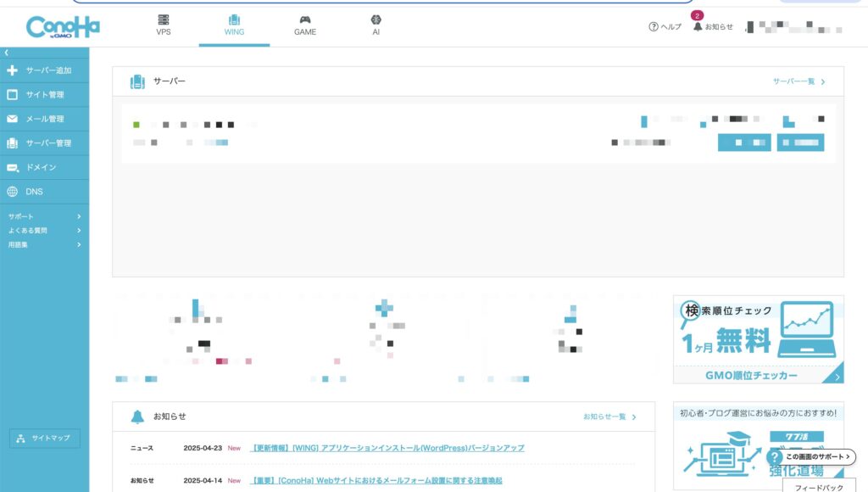Click サーバー追加 in sidebar
Image resolution: width=868 pixels, height=492 pixels.
pyautogui.click(x=44, y=70)
